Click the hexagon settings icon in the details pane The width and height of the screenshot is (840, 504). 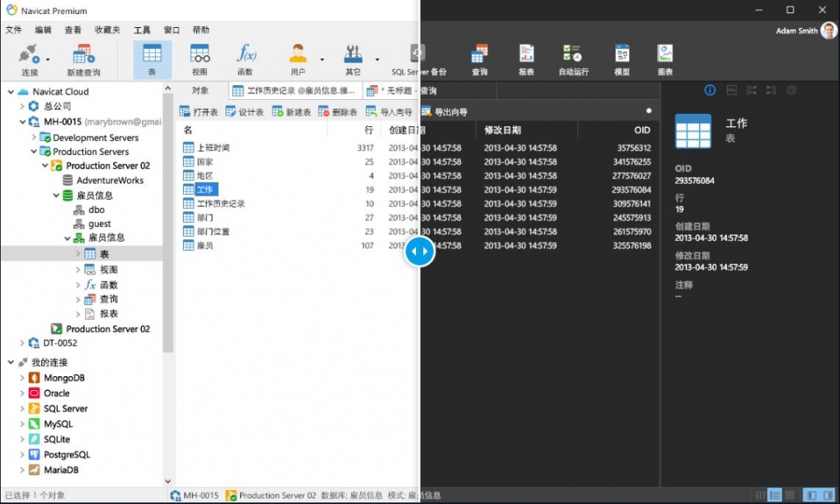point(792,90)
